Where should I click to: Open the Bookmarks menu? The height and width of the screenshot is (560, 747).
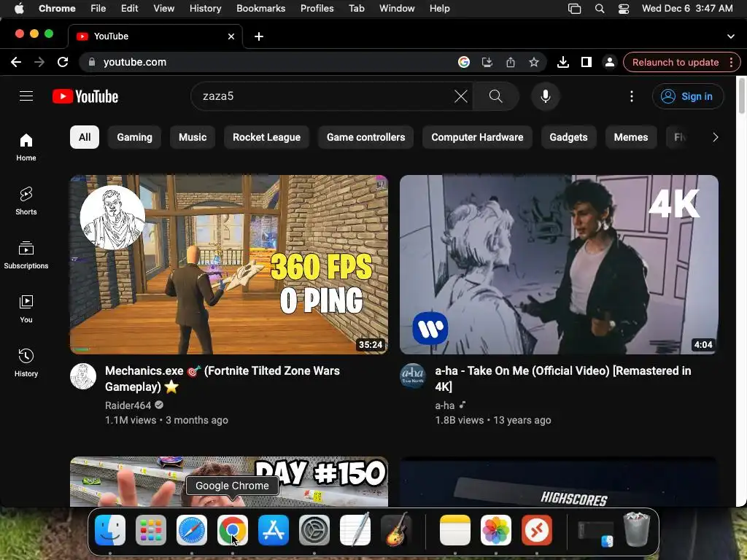click(x=260, y=8)
